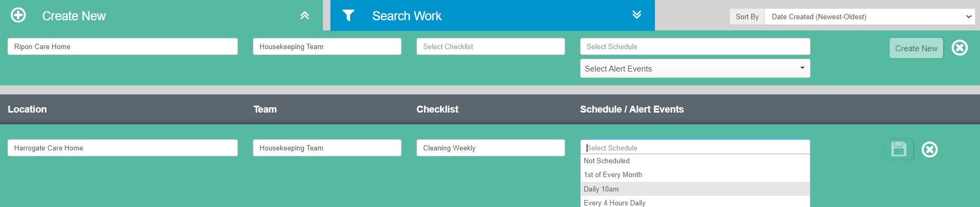
Task: Click the funnel filter icon in Search Work
Action: click(x=349, y=15)
